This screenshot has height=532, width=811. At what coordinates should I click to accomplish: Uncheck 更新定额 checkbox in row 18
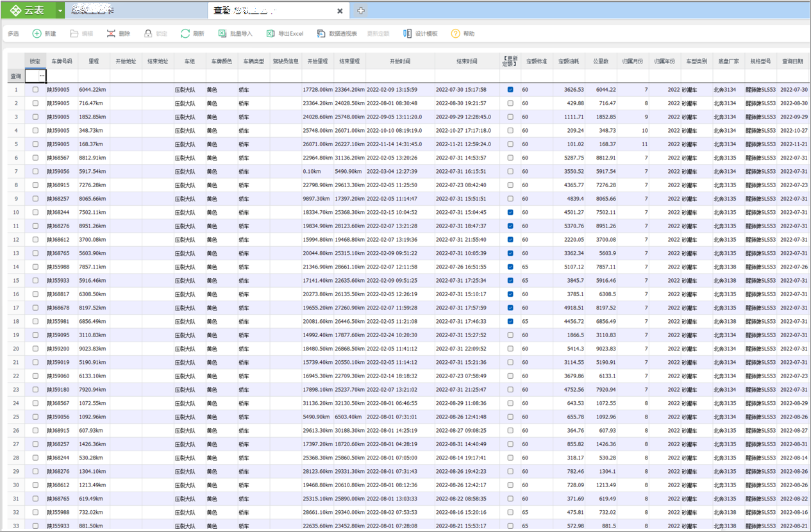pos(510,321)
